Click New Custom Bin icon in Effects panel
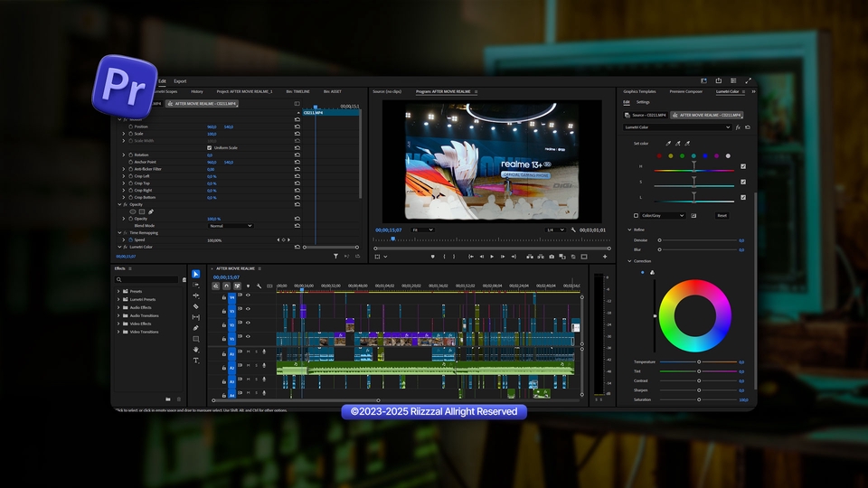Viewport: 868px width, 488px height. [x=168, y=399]
